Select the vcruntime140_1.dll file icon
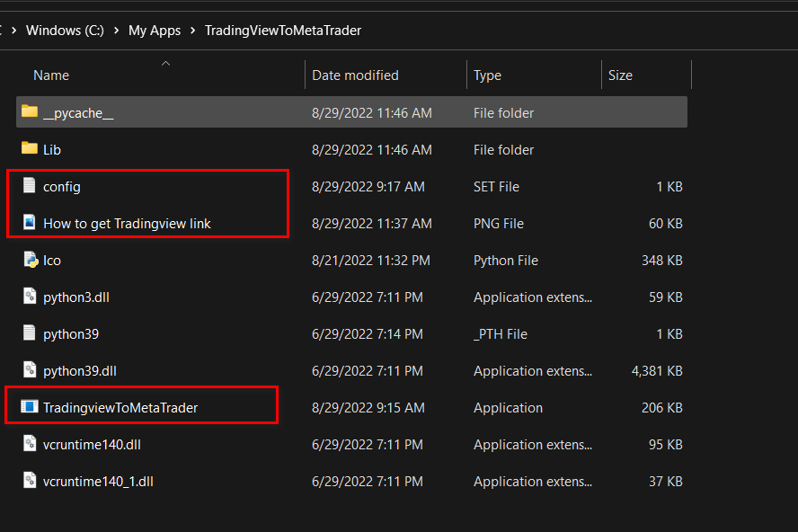Screen dimensions: 798x532 (30, 481)
